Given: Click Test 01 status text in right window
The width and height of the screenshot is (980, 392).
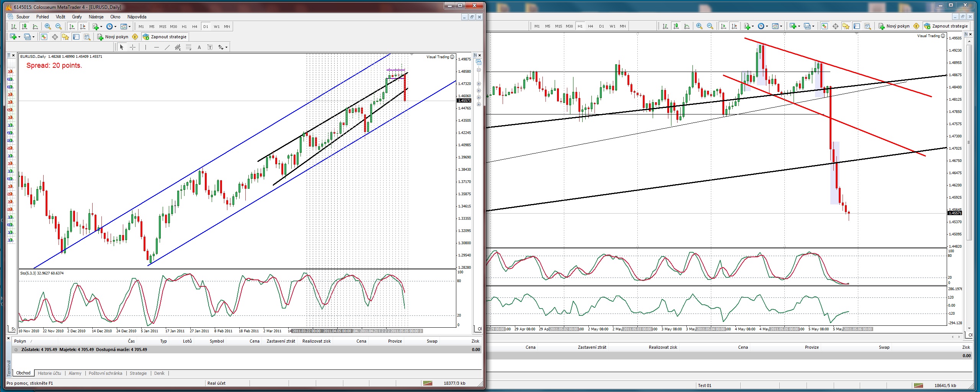Looking at the screenshot, I should (704, 385).
